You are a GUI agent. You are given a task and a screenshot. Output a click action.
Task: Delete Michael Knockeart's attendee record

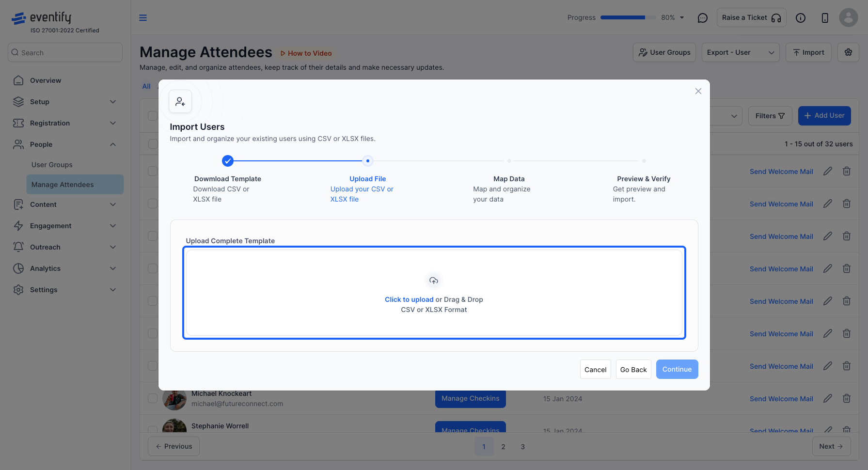click(847, 398)
